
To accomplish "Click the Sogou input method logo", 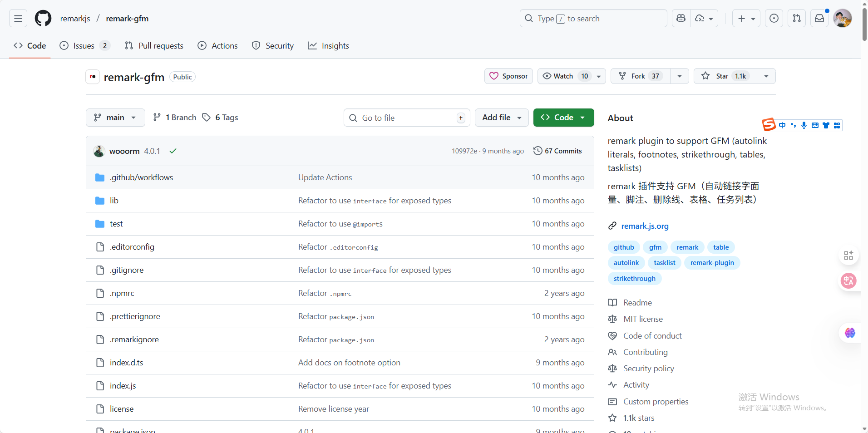I will pos(769,124).
